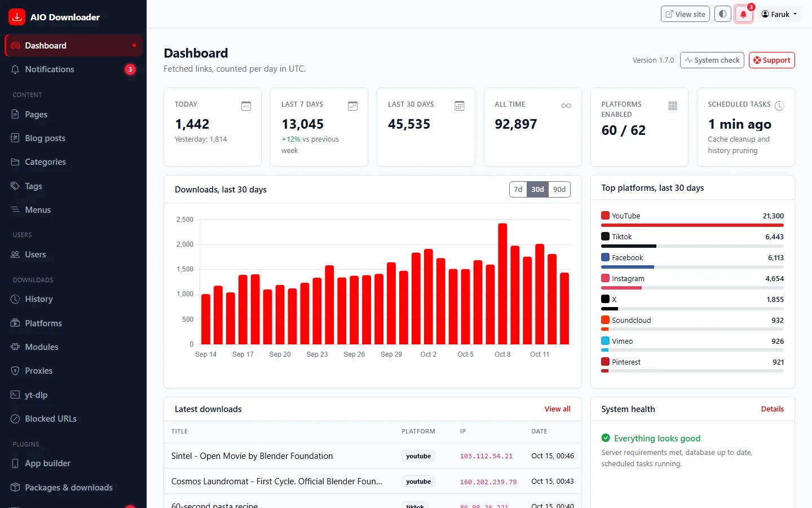Click the History clock icon
Viewport: 812px width, 508px height.
(15, 299)
